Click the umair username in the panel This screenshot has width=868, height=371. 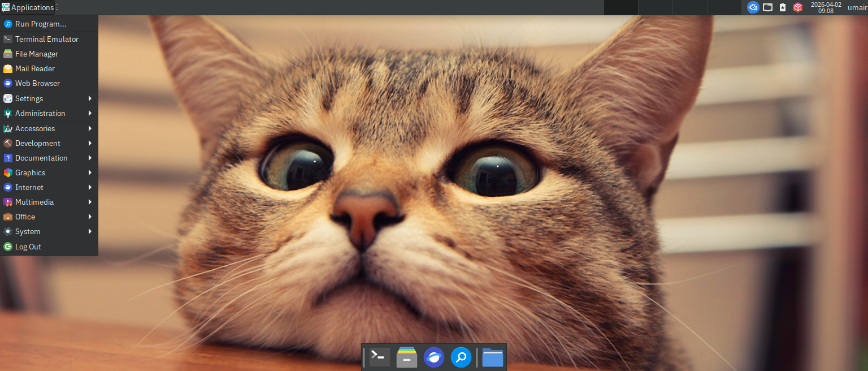click(x=857, y=7)
